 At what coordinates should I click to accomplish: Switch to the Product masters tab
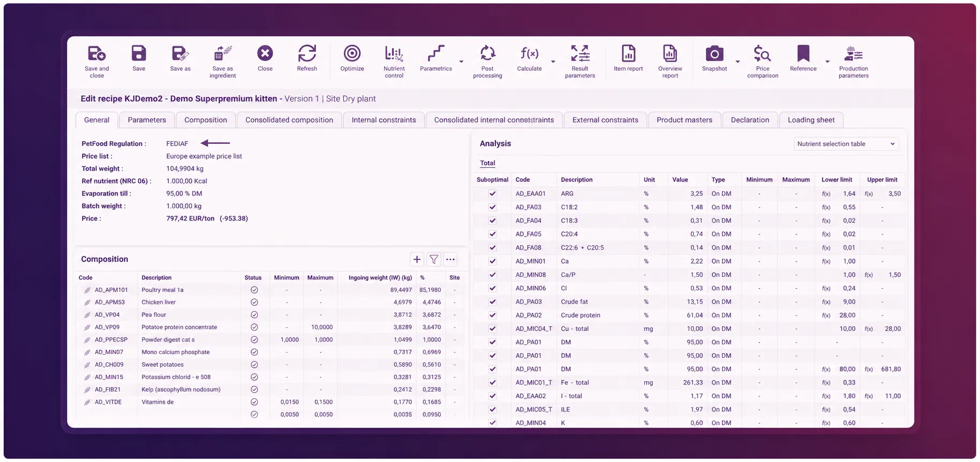pos(684,120)
